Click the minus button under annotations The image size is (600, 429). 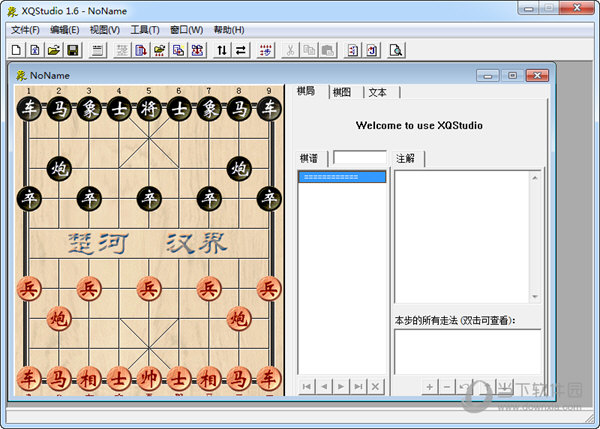pos(447,386)
